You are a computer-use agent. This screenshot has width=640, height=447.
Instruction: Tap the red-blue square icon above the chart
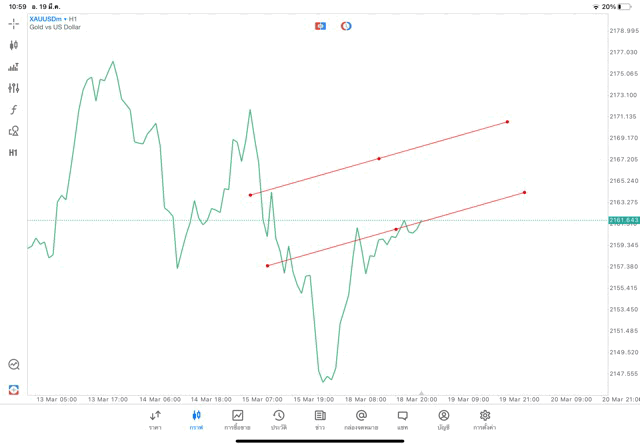click(x=320, y=26)
